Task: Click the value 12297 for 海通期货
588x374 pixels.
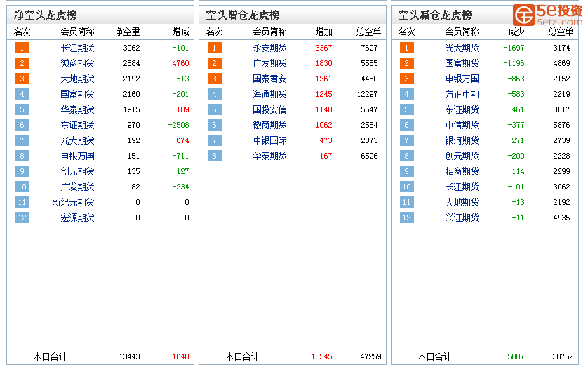Action: coord(367,94)
